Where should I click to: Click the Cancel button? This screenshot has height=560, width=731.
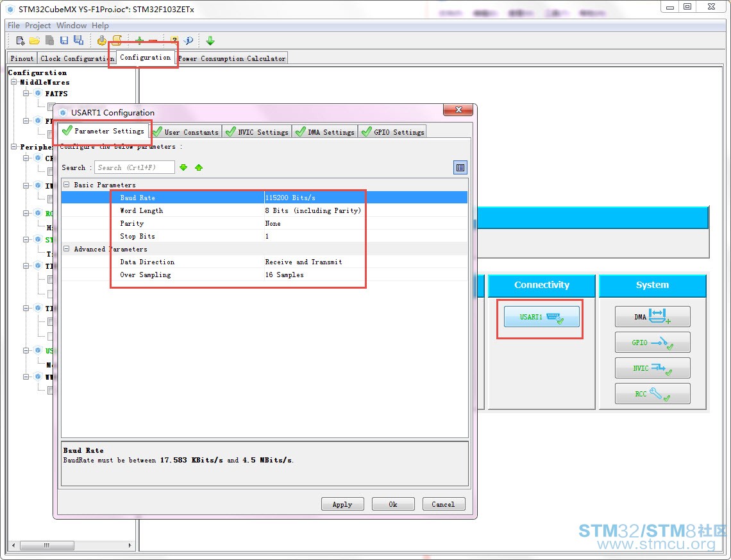pyautogui.click(x=443, y=504)
